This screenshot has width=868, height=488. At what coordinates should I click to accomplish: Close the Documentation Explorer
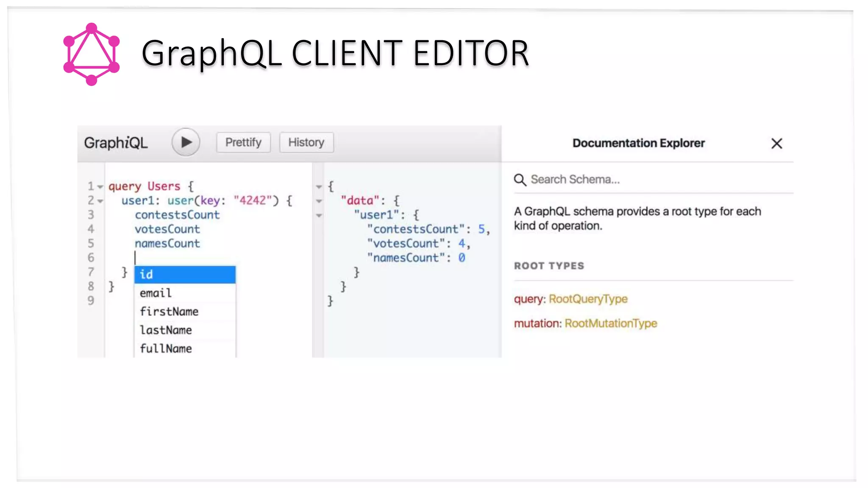(x=776, y=144)
